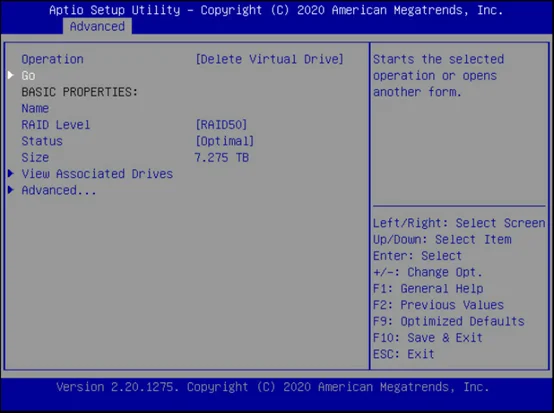Click the F10: Save & Exit hint

click(x=428, y=338)
